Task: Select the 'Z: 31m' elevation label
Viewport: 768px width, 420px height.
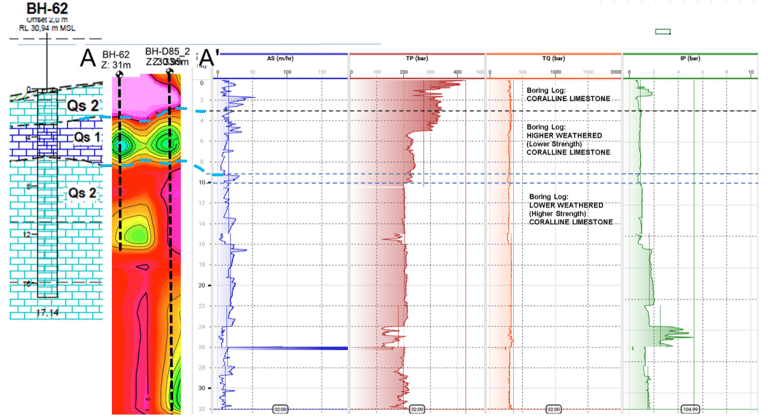Action: (116, 64)
